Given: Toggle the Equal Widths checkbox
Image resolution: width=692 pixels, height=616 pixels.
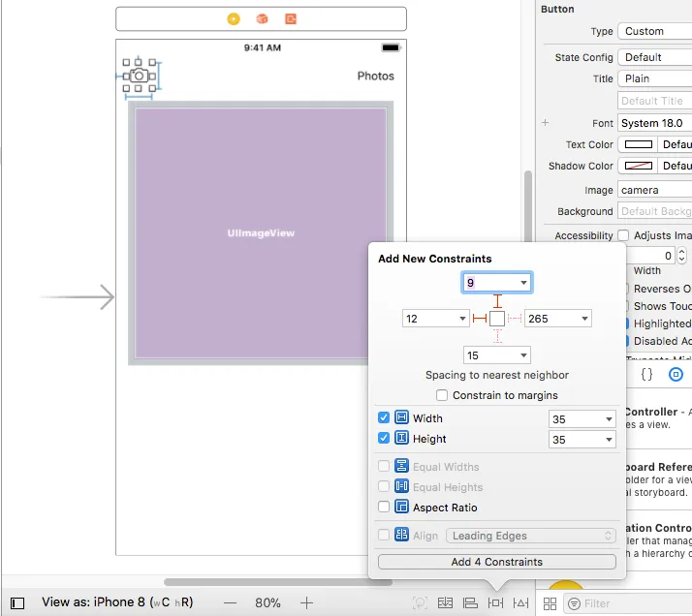Looking at the screenshot, I should click(384, 466).
